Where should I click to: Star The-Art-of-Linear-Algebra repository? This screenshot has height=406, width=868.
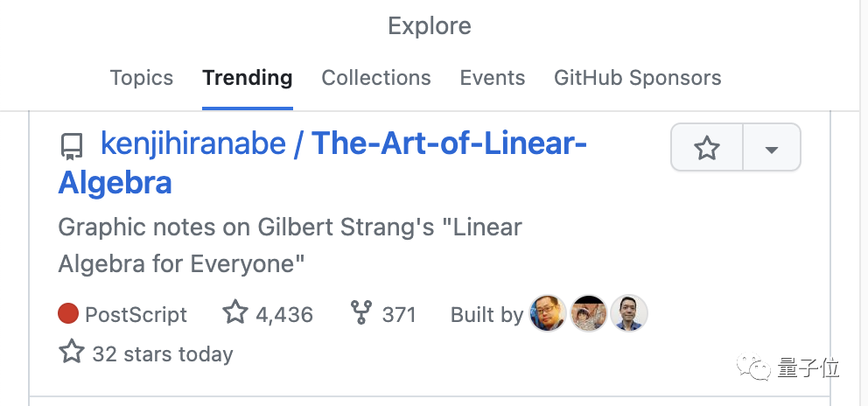pos(706,149)
